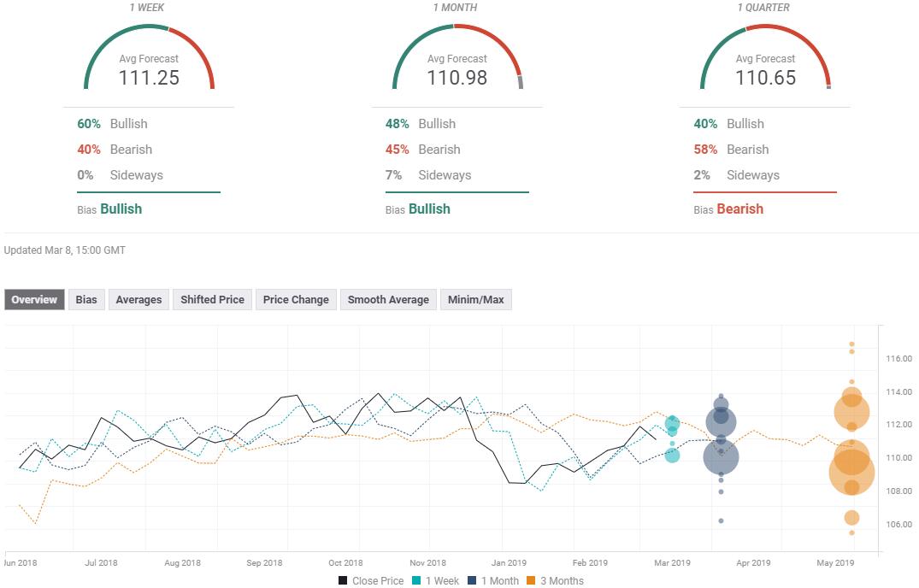Click the 1 Week Bias Bullish label
The image size is (919, 588).
[121, 209]
